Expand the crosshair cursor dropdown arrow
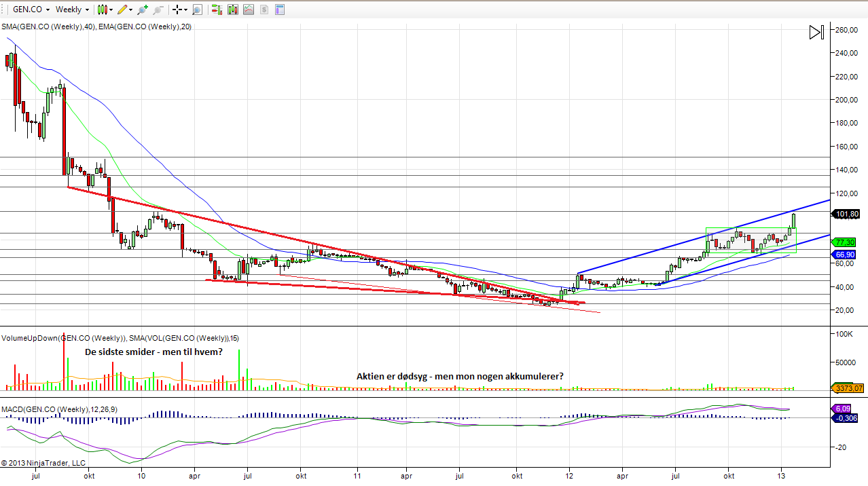Image resolution: width=868 pixels, height=486 pixels. 185,10
